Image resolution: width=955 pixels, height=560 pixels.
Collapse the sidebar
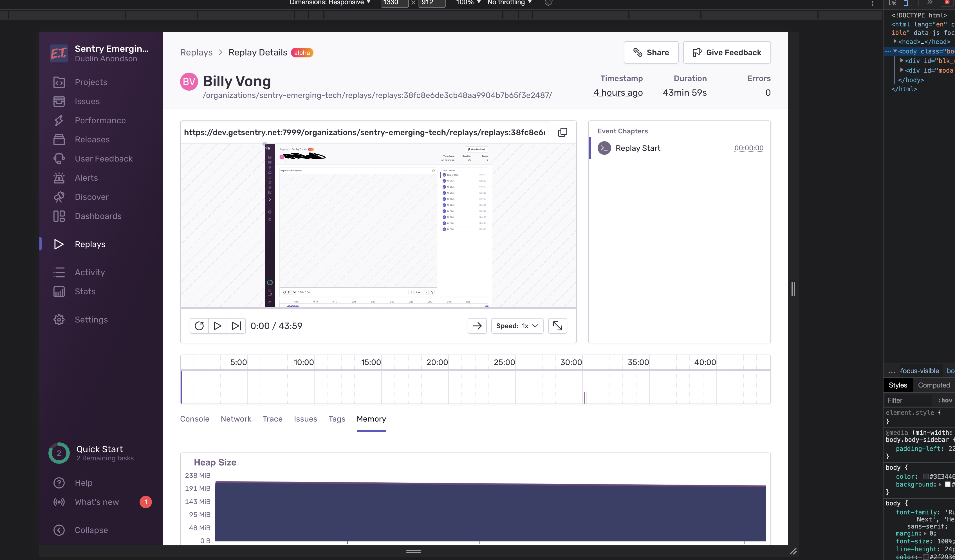click(91, 530)
